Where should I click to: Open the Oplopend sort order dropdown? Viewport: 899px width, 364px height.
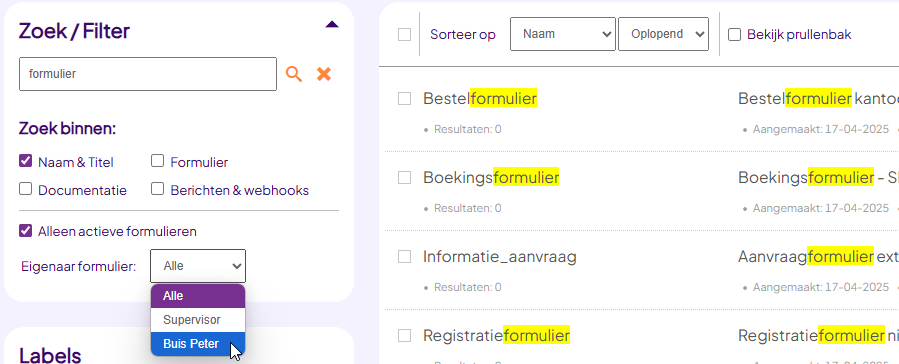pyautogui.click(x=663, y=34)
